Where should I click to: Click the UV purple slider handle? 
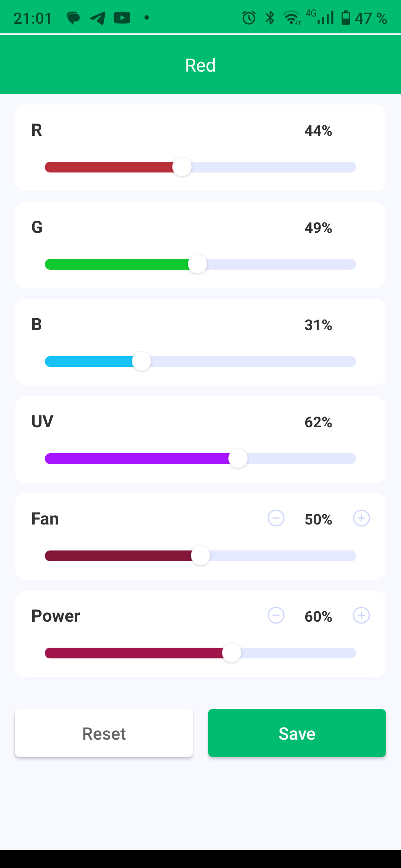238,458
